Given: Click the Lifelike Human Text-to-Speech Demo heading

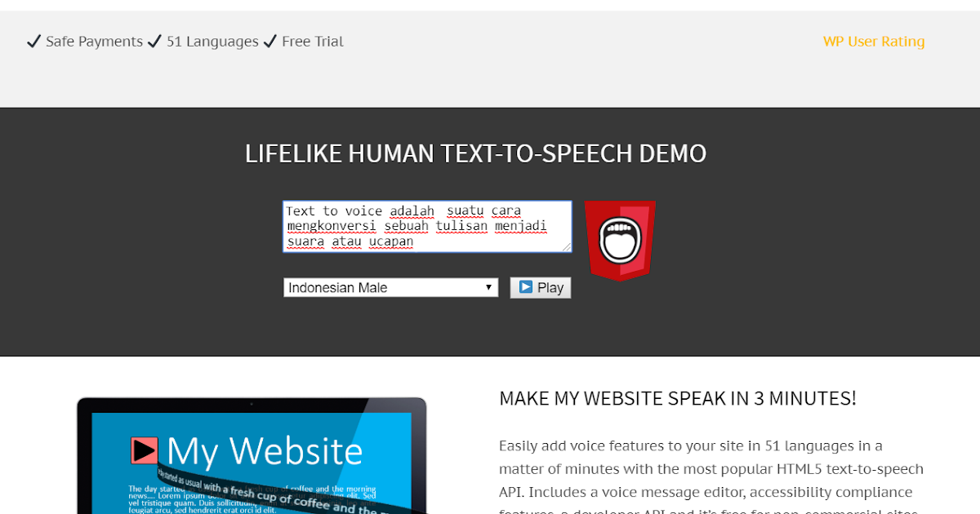Looking at the screenshot, I should 475,153.
